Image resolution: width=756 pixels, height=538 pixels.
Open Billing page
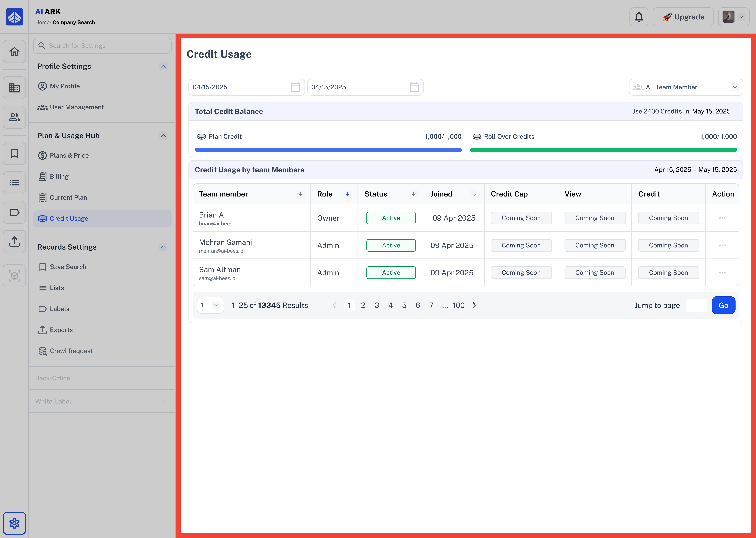pos(102,177)
